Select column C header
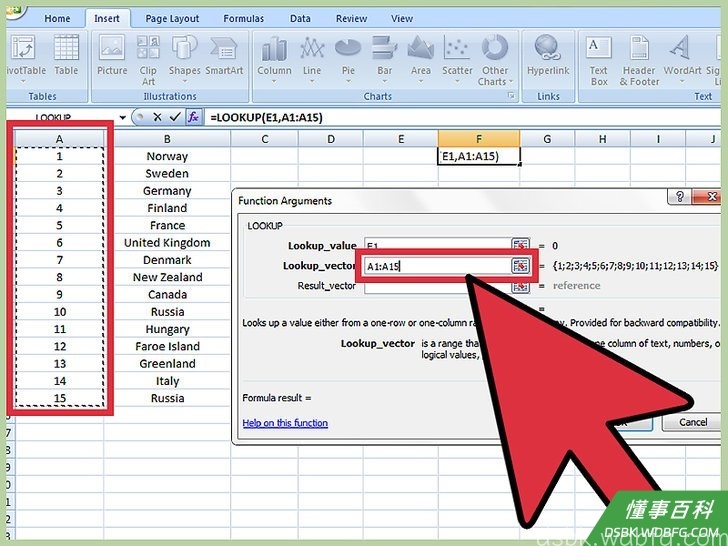This screenshot has width=728, height=546. [265, 139]
